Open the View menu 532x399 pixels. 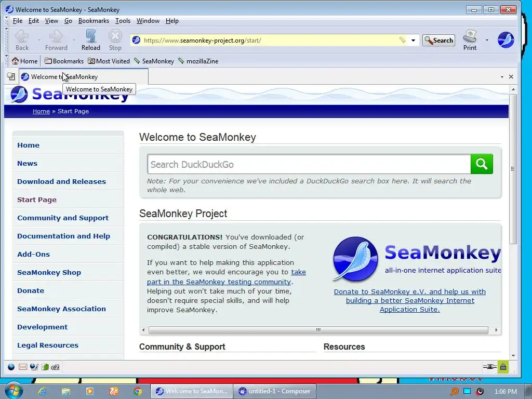[51, 21]
